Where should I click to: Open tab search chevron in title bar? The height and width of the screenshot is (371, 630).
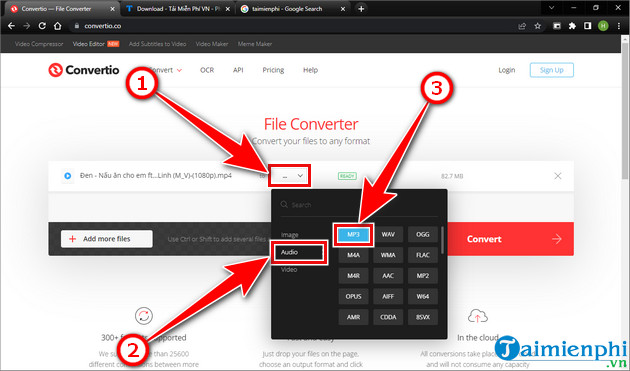tap(551, 8)
